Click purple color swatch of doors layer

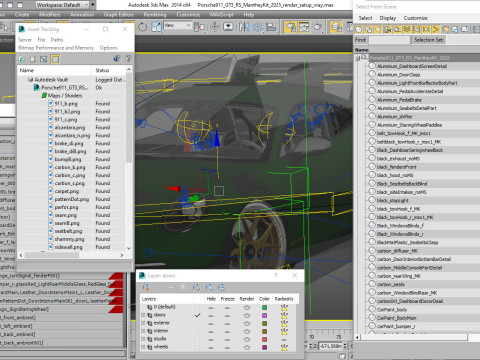pyautogui.click(x=264, y=315)
